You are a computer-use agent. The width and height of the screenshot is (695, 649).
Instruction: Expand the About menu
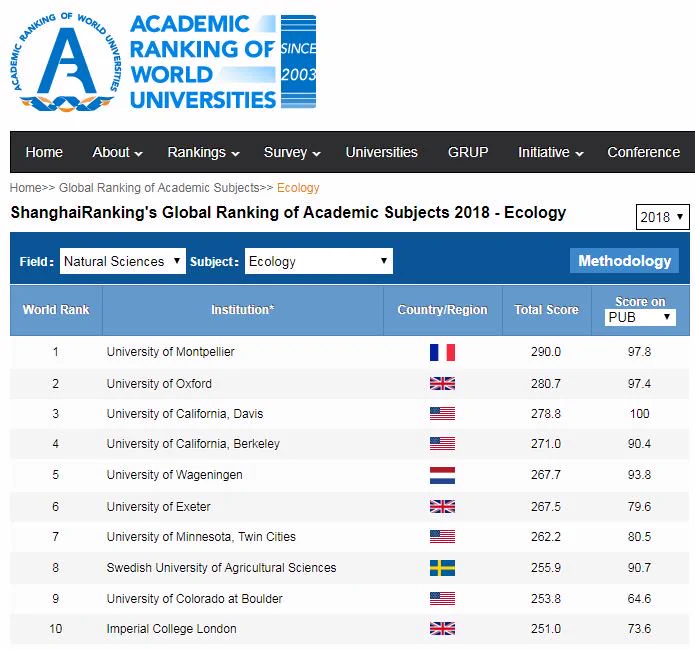[117, 152]
